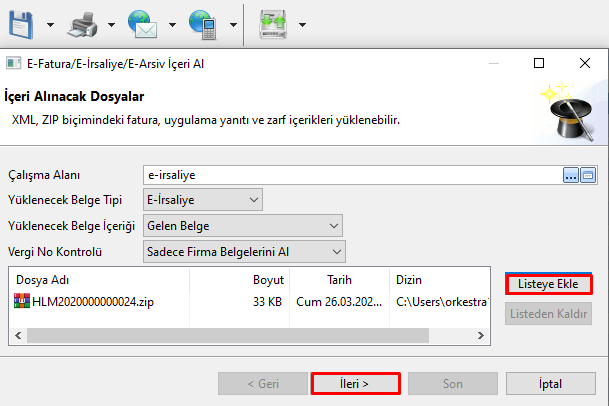Viewport: 609px width, 406px height.
Task: Open the Save icon dropdown arrow
Action: pyautogui.click(x=52, y=23)
